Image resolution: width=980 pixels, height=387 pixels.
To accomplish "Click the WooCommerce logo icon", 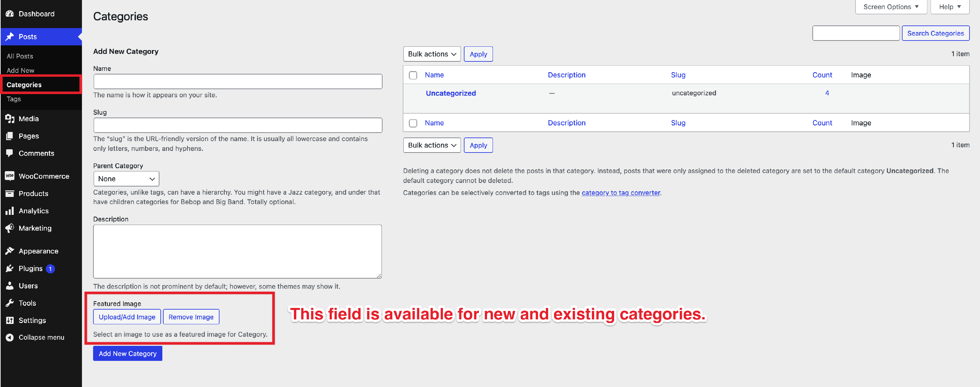I will coord(9,176).
